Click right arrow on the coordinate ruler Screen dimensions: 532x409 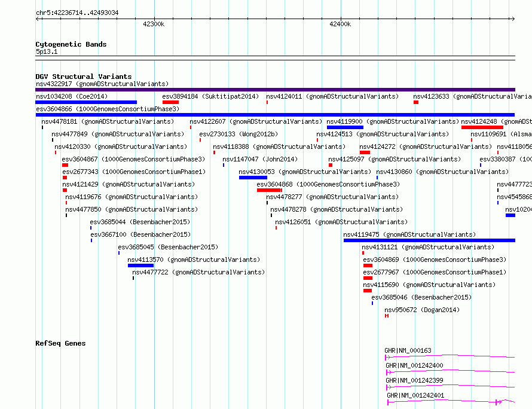pyautogui.click(x=513, y=19)
